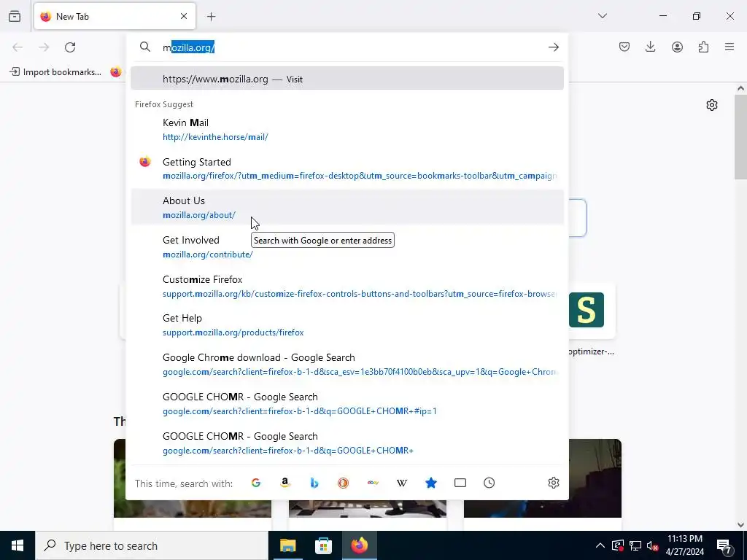This screenshot has height=560, width=747.
Task: Search this time with Amazon
Action: [x=285, y=483]
